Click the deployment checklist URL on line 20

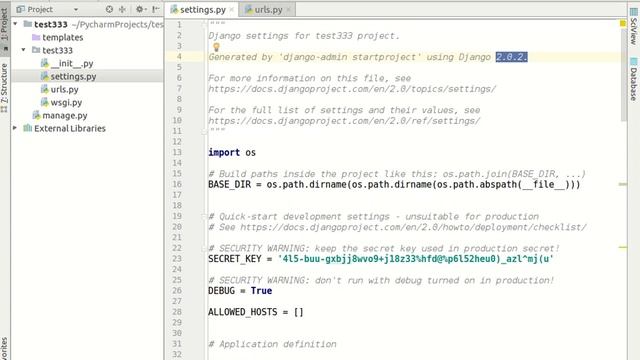413,227
